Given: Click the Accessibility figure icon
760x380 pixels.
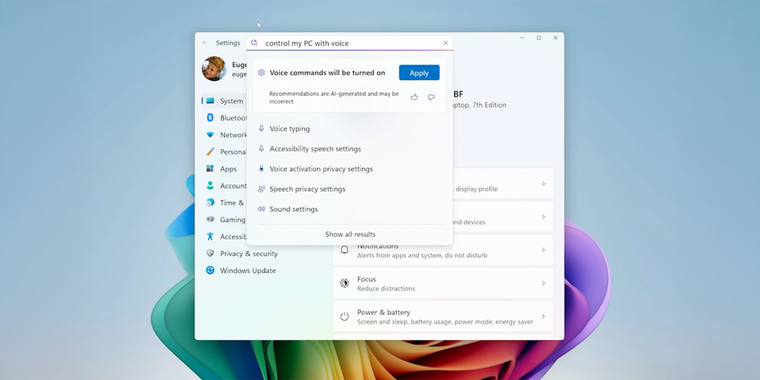Looking at the screenshot, I should tap(210, 237).
